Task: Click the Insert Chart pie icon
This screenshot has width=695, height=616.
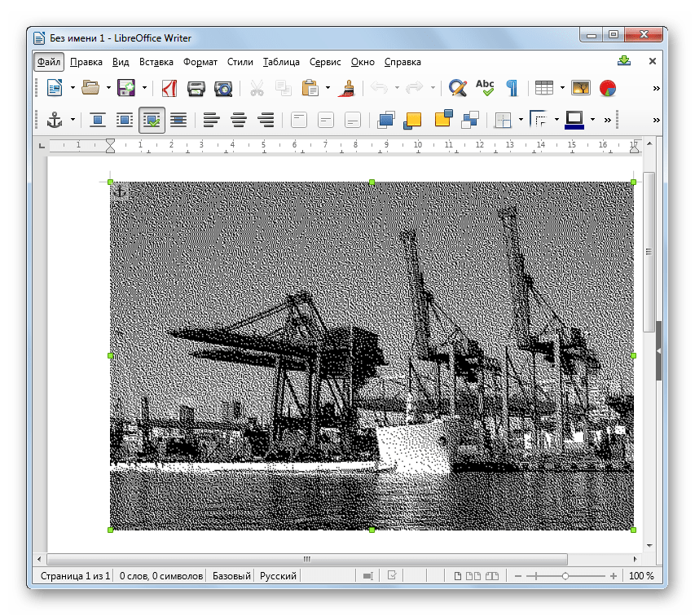Action: (x=607, y=88)
